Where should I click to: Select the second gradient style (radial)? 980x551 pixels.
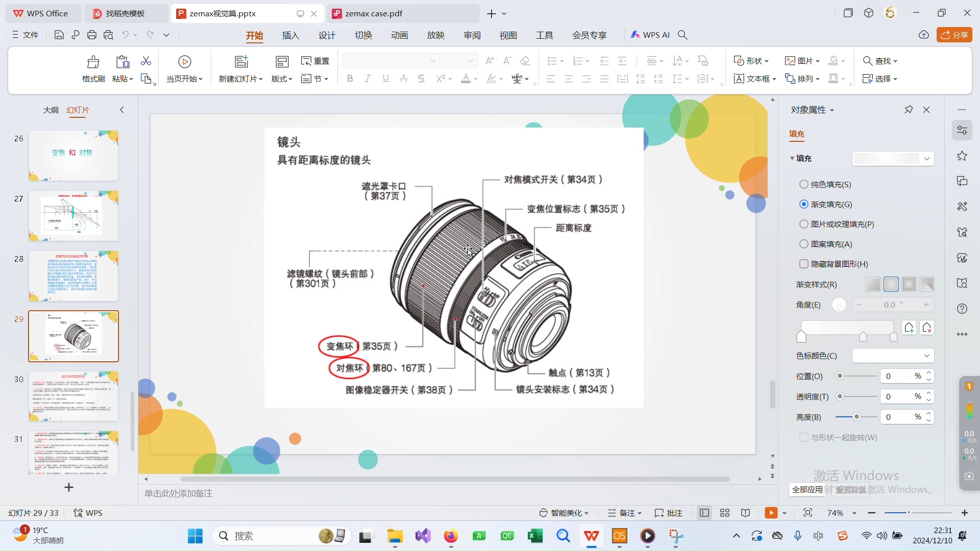[x=891, y=284]
